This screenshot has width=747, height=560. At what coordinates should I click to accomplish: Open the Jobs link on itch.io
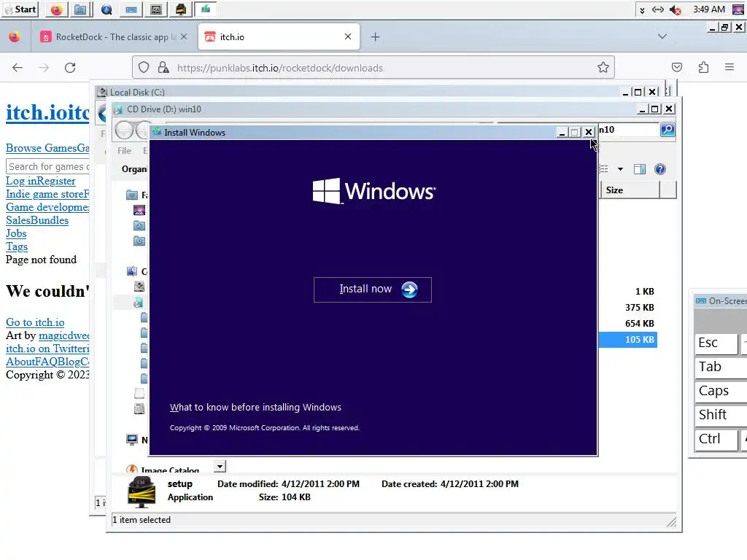[16, 233]
